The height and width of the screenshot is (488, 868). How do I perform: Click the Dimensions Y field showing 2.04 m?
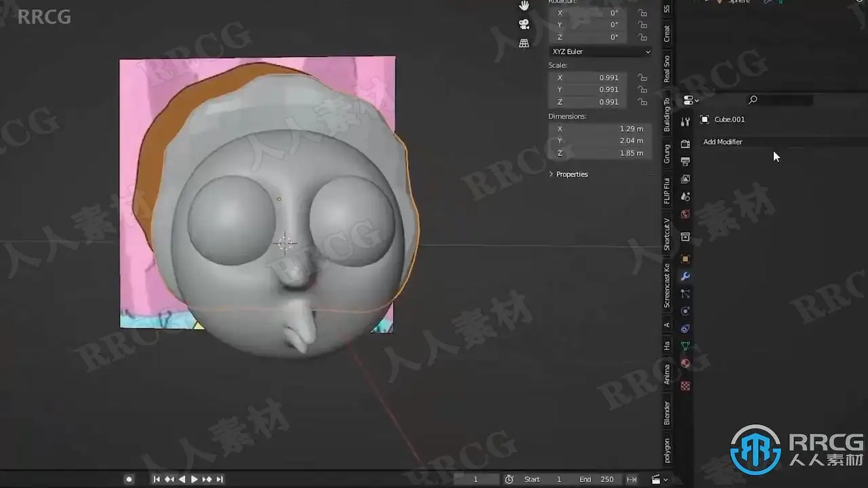[600, 141]
